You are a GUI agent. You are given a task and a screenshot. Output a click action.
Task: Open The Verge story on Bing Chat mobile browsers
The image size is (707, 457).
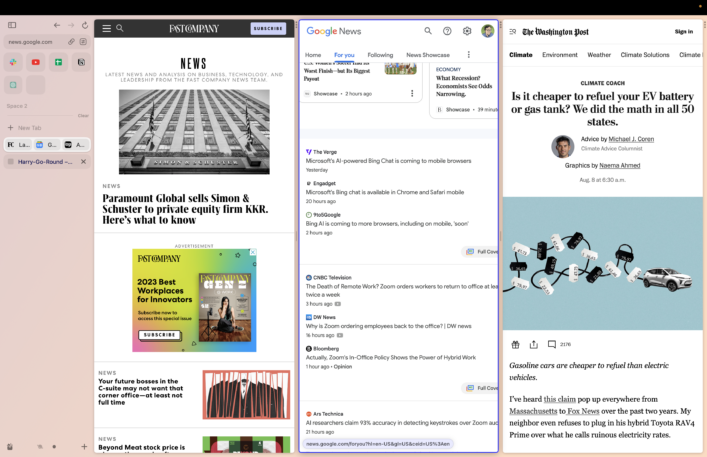tap(388, 161)
